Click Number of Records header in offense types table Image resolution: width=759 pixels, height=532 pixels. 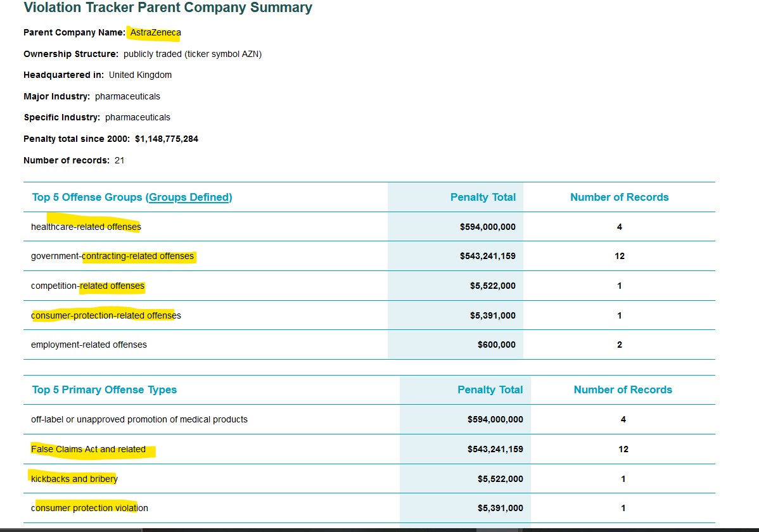click(x=623, y=390)
